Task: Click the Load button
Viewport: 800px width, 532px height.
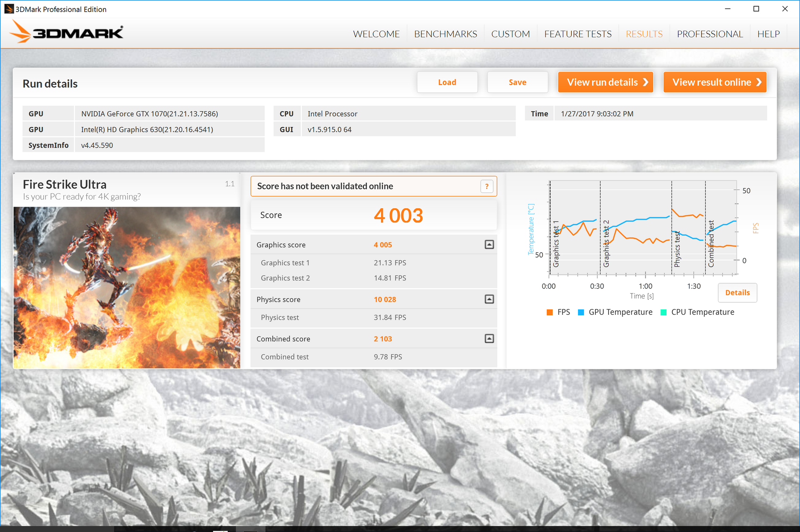Action: (x=447, y=82)
